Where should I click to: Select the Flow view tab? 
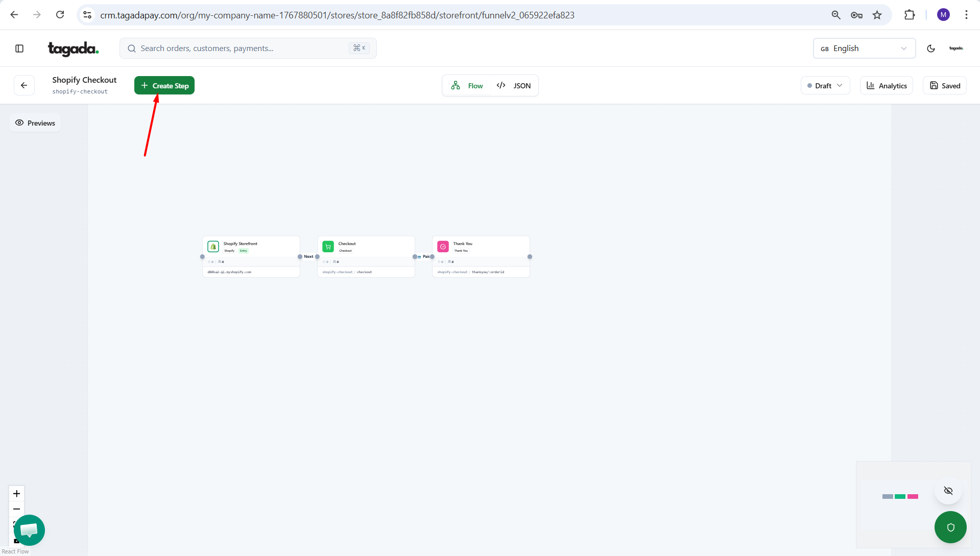pos(467,86)
